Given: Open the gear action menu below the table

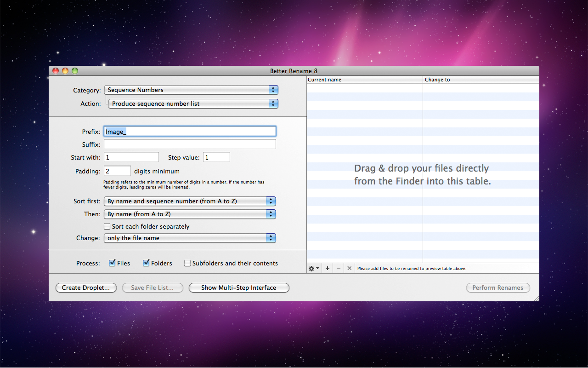Looking at the screenshot, I should (x=314, y=268).
